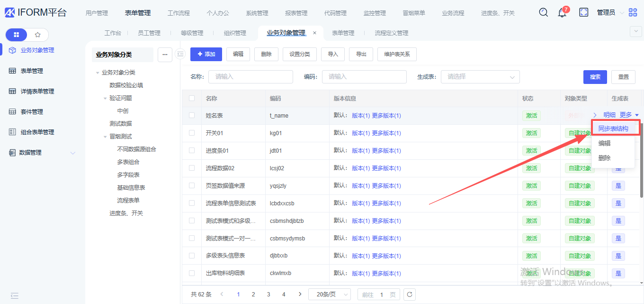The width and height of the screenshot is (644, 304).
Task: Open the app grid icon beside 管理员
Action: (633, 12)
